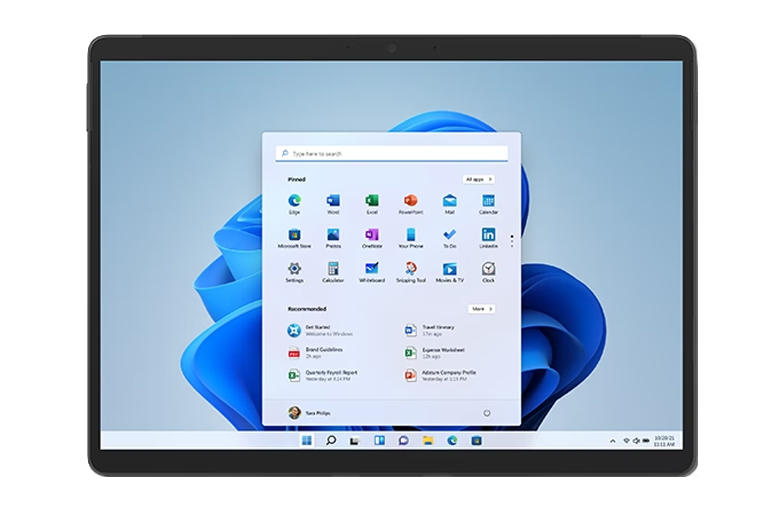Screen dimensions: 768x512
Task: Open the Get Started recommended item
Action: (320, 330)
